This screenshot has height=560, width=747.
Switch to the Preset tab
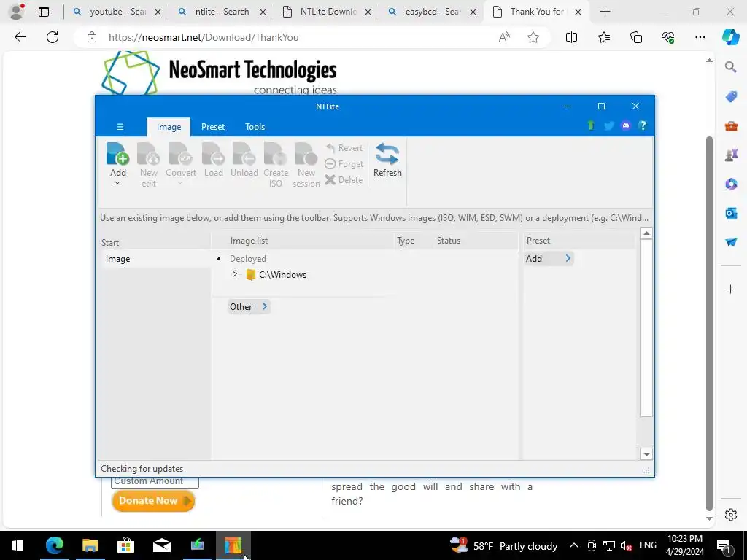tap(212, 127)
